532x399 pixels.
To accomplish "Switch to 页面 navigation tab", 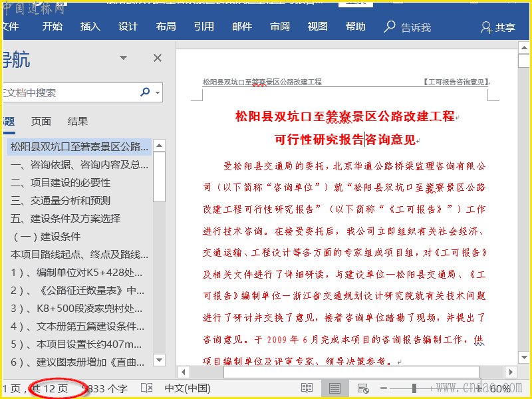I will tap(41, 122).
